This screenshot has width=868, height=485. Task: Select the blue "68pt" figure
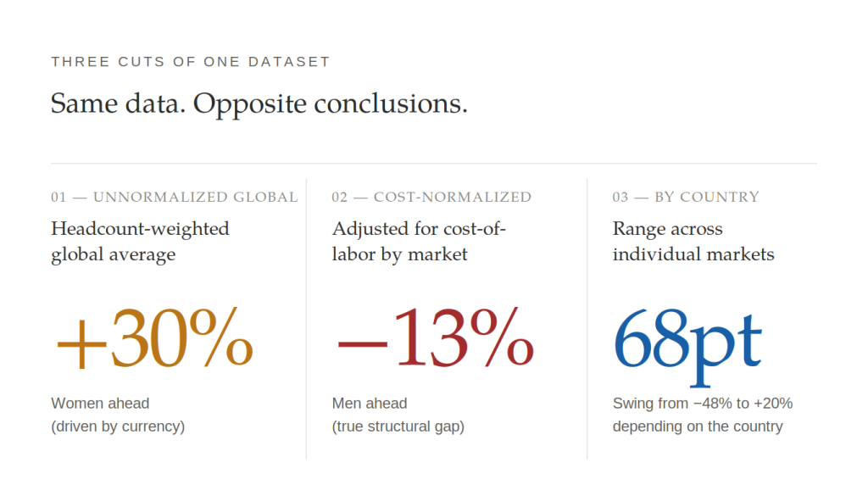[687, 340]
